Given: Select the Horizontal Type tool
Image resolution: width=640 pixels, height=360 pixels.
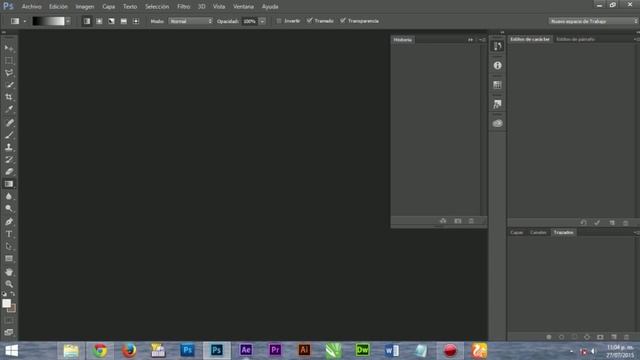Looking at the screenshot, I should (9, 234).
